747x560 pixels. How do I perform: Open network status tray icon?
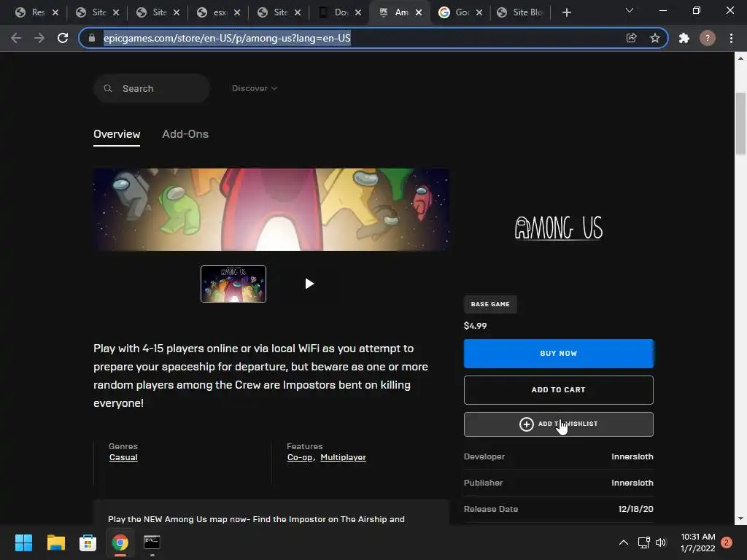643,542
